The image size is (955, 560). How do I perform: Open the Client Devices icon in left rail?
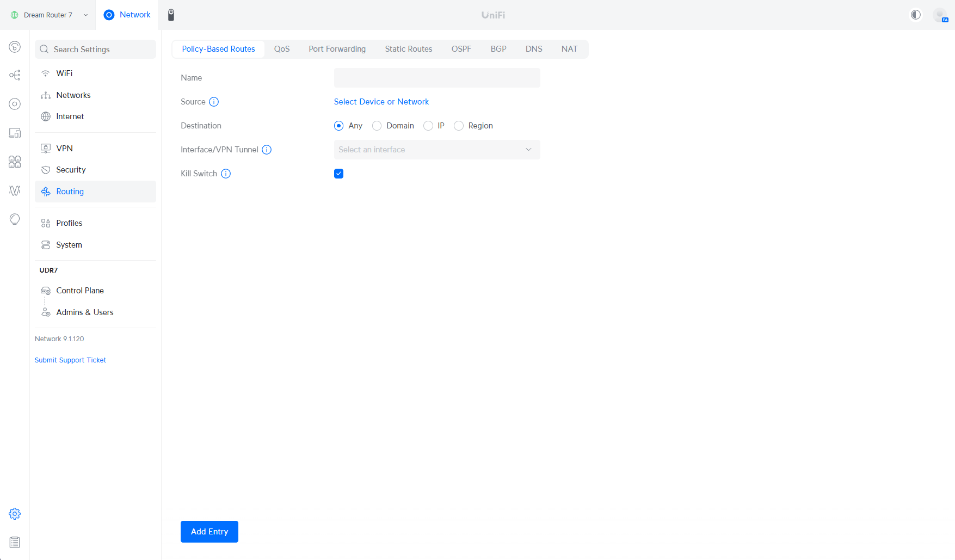tap(15, 133)
